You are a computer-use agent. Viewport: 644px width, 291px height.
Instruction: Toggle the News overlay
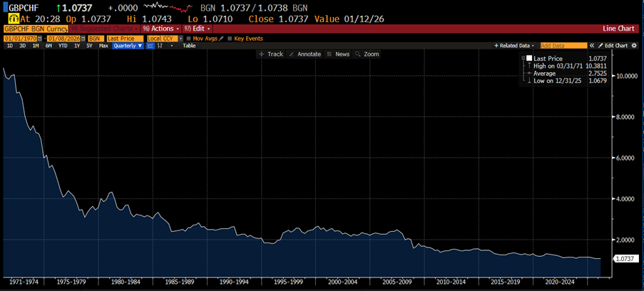(x=338, y=54)
